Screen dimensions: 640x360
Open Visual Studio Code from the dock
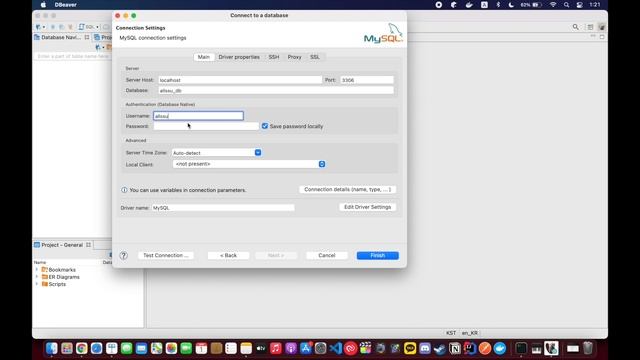point(336,348)
